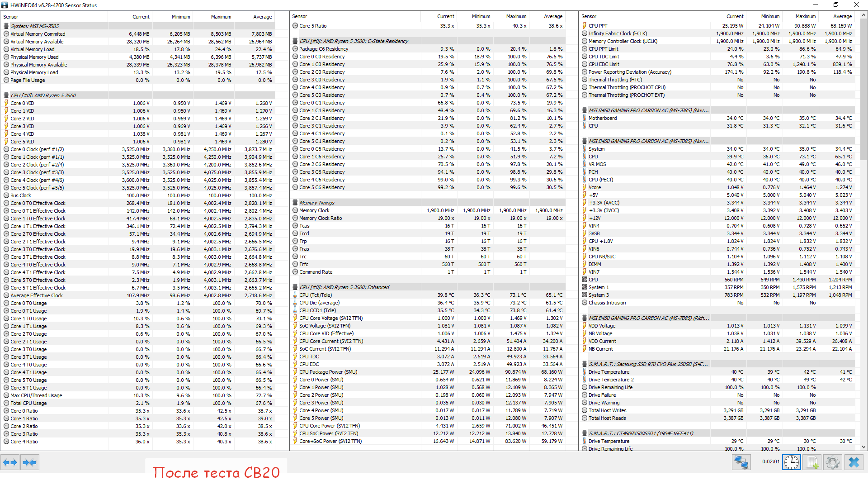Click the Samsung SSD 970 EVO Plus section icon
The image size is (868, 485).
coord(585,364)
